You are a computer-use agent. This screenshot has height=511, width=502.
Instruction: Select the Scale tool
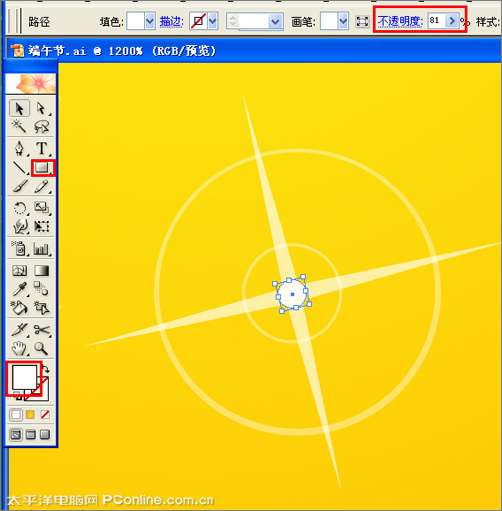41,208
